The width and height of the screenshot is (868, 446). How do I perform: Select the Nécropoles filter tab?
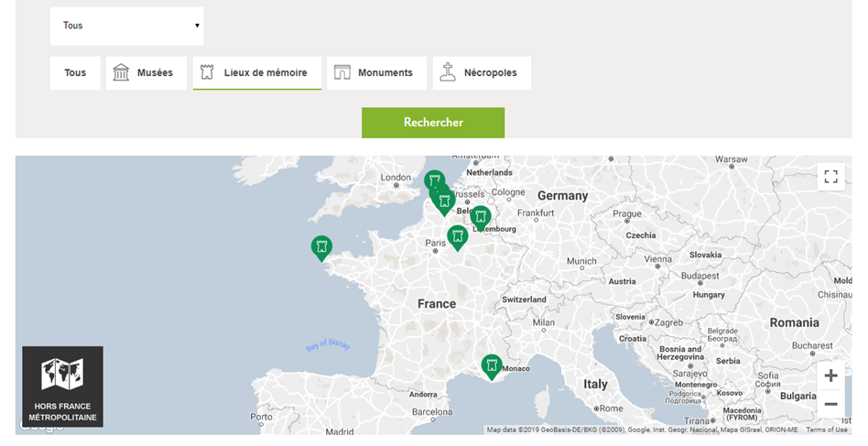coord(482,73)
